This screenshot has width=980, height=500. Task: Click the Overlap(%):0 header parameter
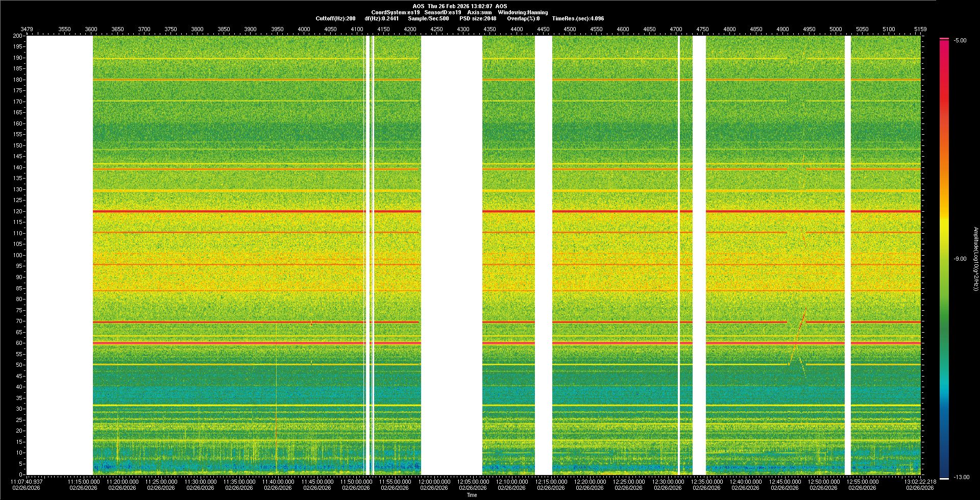[x=523, y=18]
